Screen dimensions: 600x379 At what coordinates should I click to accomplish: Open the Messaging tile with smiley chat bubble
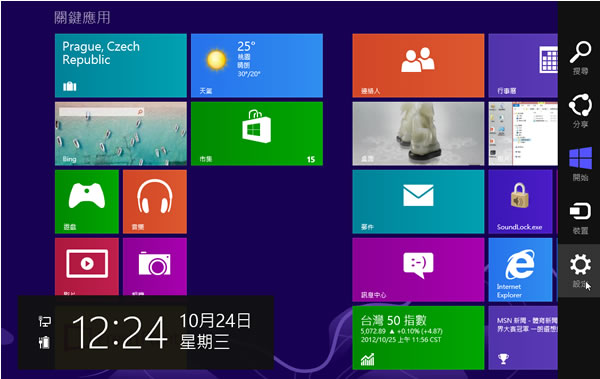(418, 270)
